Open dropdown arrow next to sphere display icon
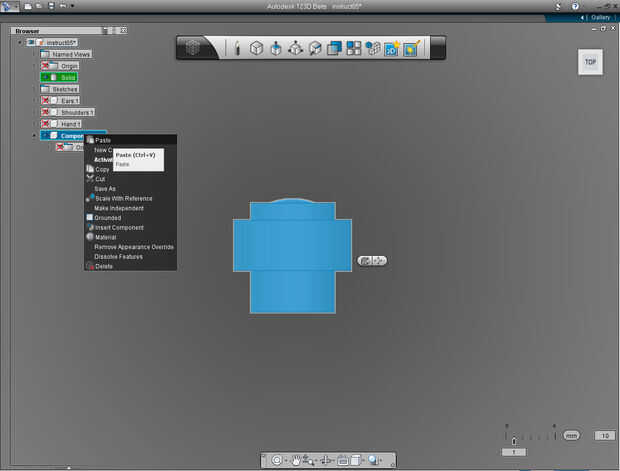The height and width of the screenshot is (471, 620). coord(381,460)
